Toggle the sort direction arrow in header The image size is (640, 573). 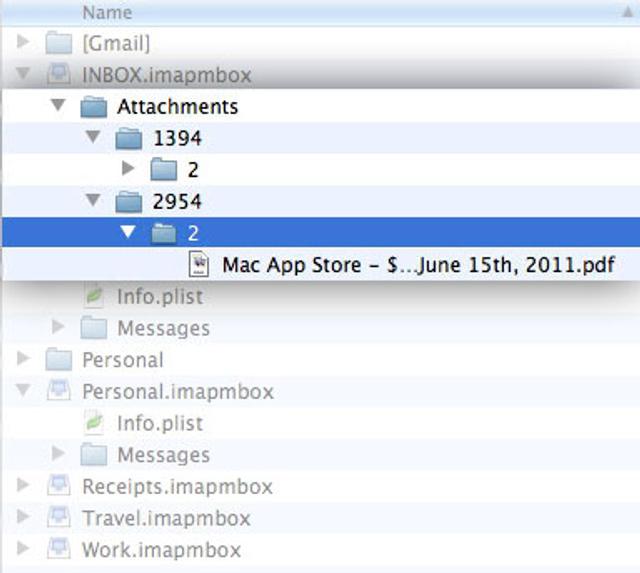click(627, 12)
